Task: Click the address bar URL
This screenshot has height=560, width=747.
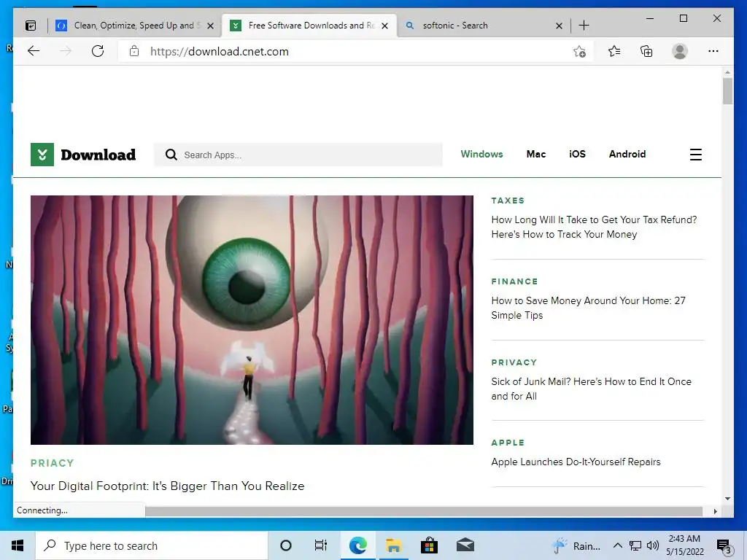Action: click(x=220, y=52)
